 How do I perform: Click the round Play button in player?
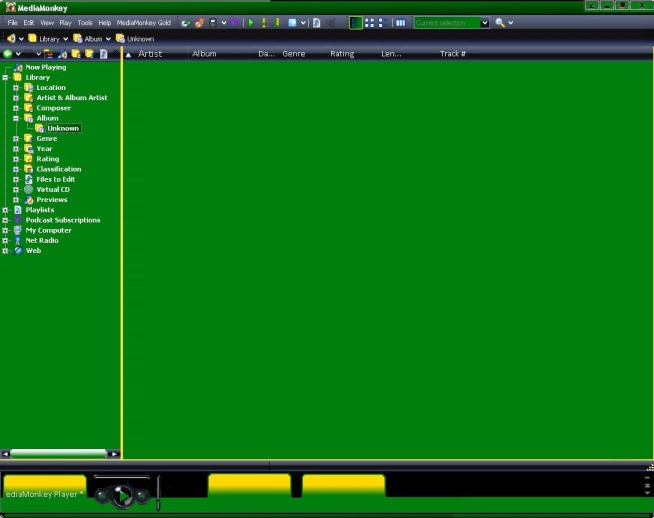(x=122, y=496)
